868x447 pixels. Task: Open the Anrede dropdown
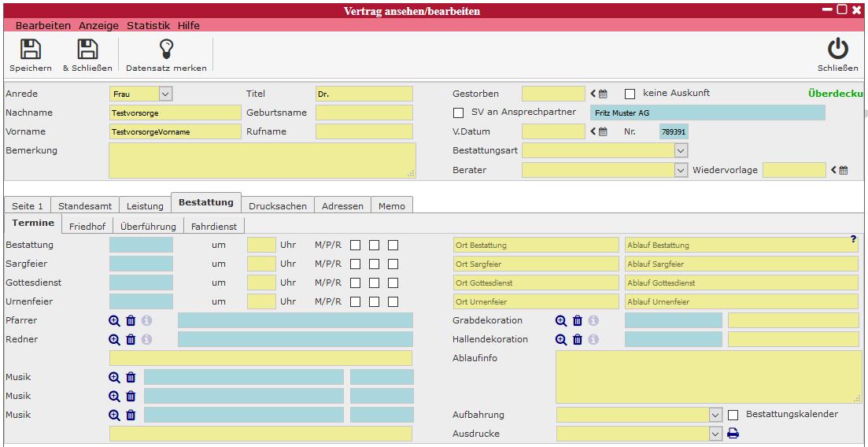pyautogui.click(x=165, y=94)
